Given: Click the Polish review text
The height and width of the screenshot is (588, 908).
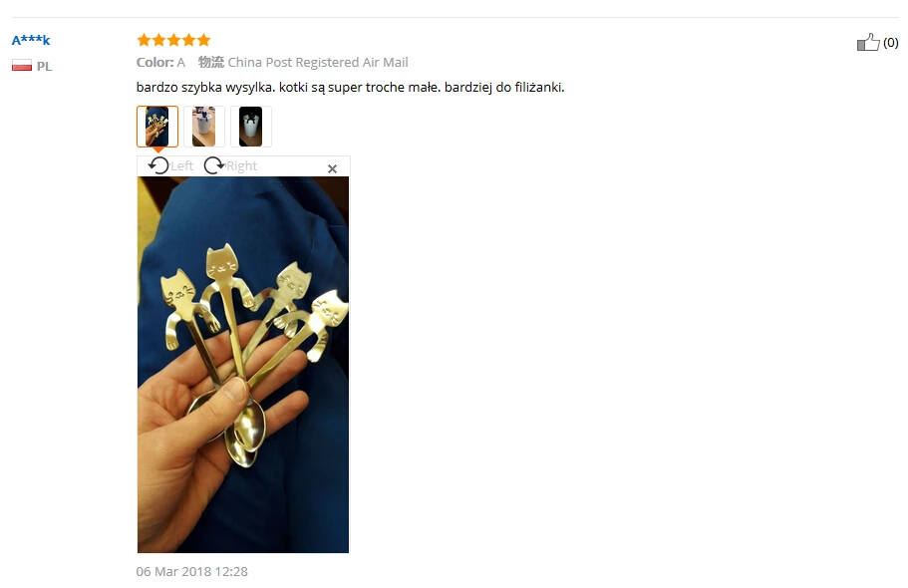Looking at the screenshot, I should (x=351, y=87).
